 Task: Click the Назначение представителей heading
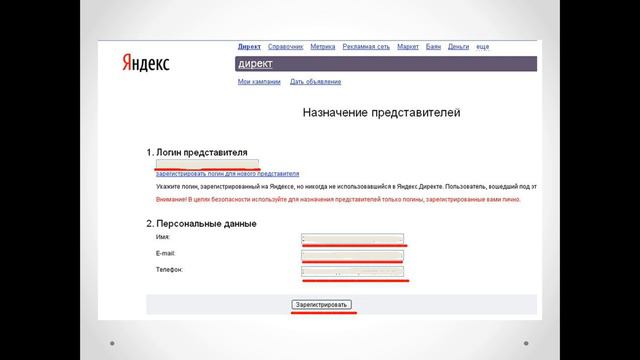pos(381,113)
